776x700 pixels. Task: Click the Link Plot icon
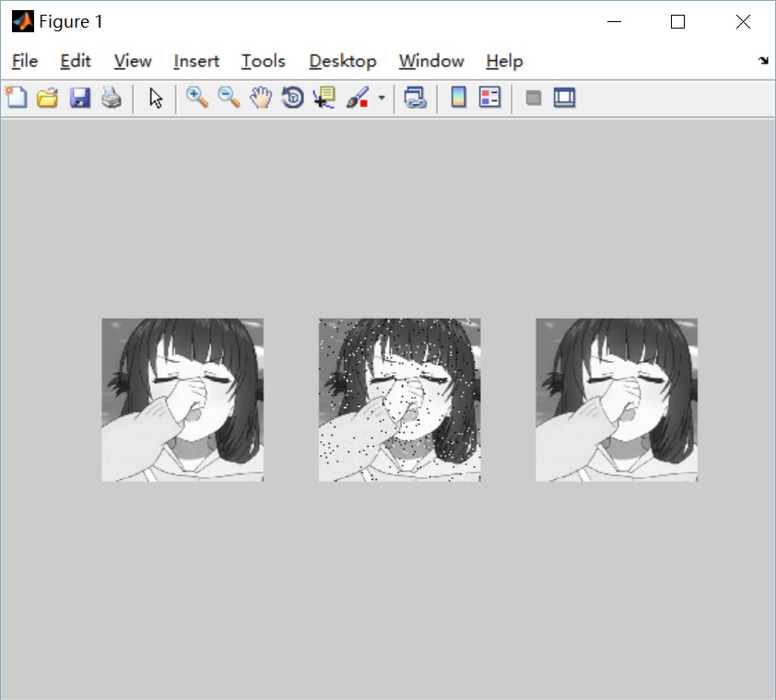tap(416, 98)
